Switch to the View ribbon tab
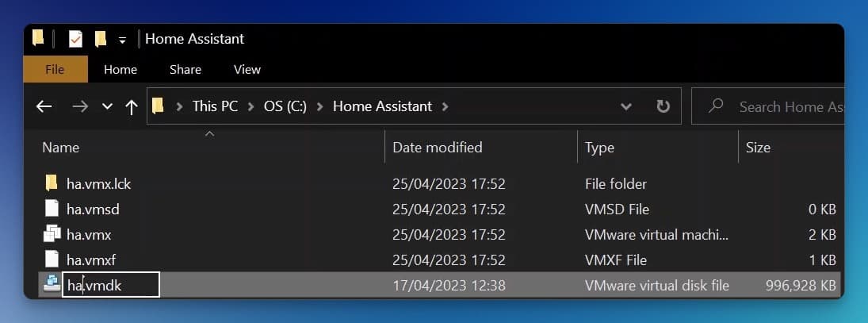Screen dimensions: 868x323 (247, 69)
